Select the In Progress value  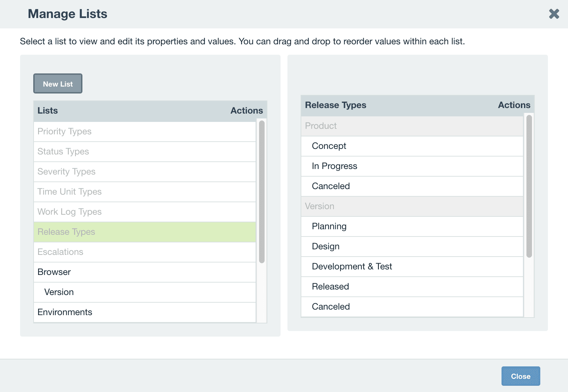click(x=412, y=166)
